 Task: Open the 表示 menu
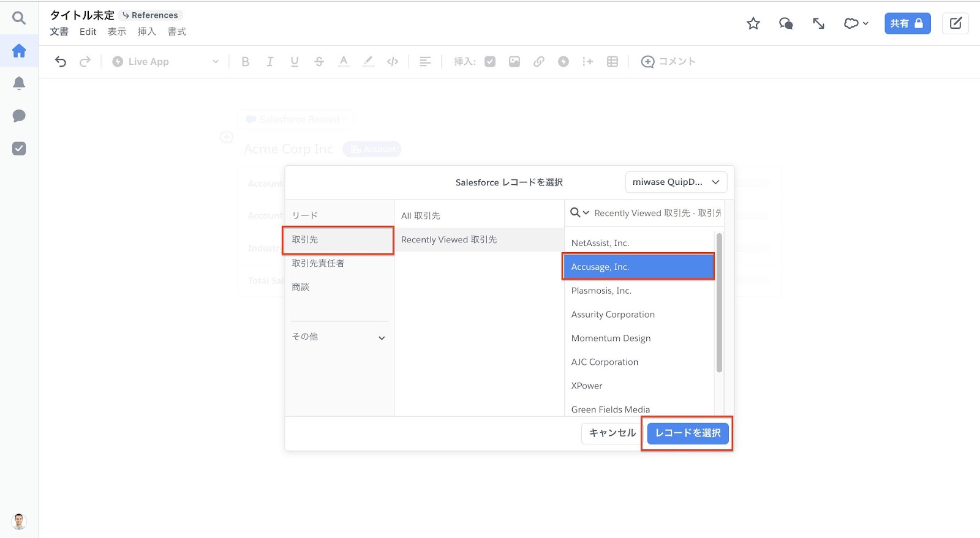click(117, 31)
